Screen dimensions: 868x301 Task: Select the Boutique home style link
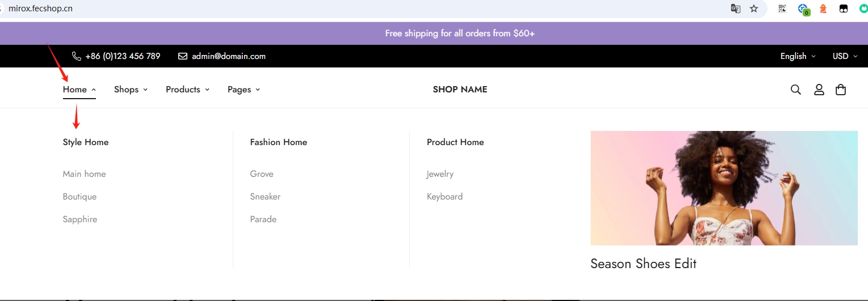click(79, 197)
